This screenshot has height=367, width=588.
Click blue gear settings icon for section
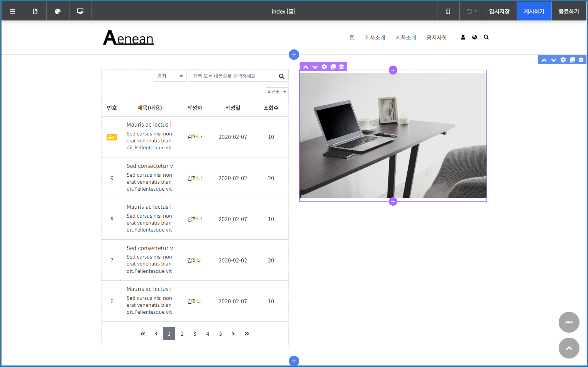click(563, 60)
